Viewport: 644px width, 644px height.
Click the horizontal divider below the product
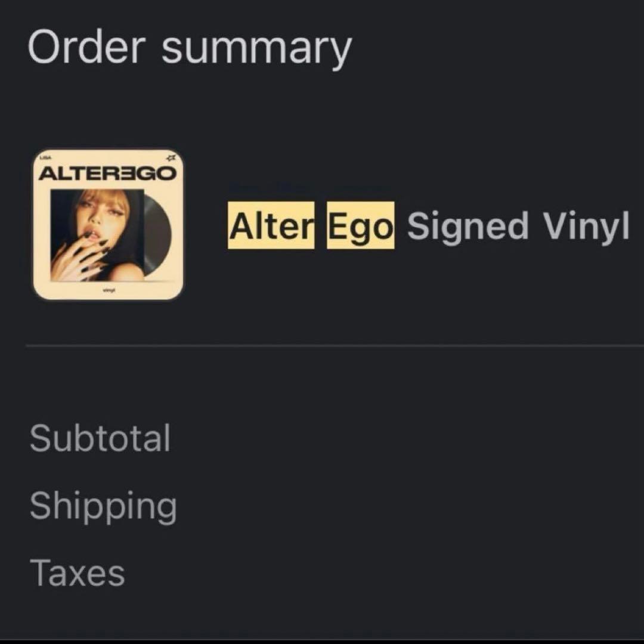334,345
